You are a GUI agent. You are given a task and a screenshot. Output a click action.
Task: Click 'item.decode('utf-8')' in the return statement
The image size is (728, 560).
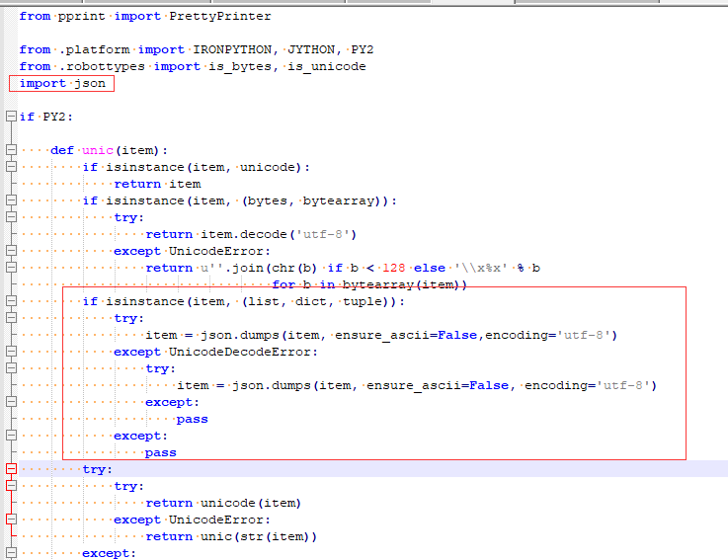(279, 234)
